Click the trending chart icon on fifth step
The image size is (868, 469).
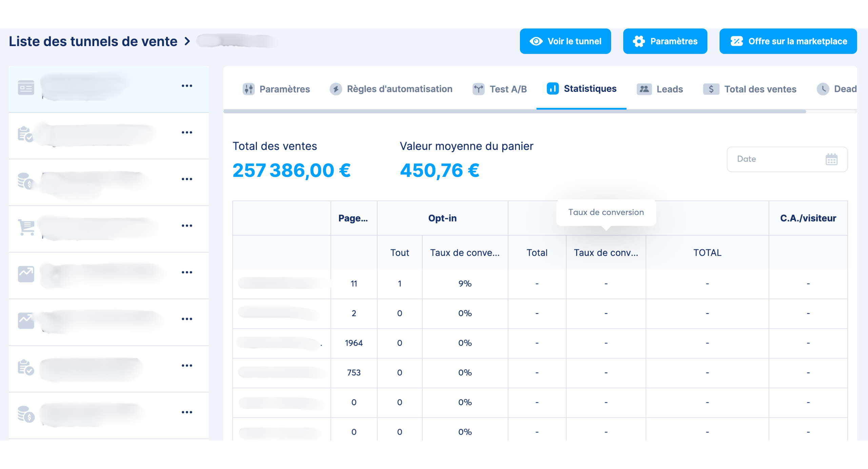(26, 274)
